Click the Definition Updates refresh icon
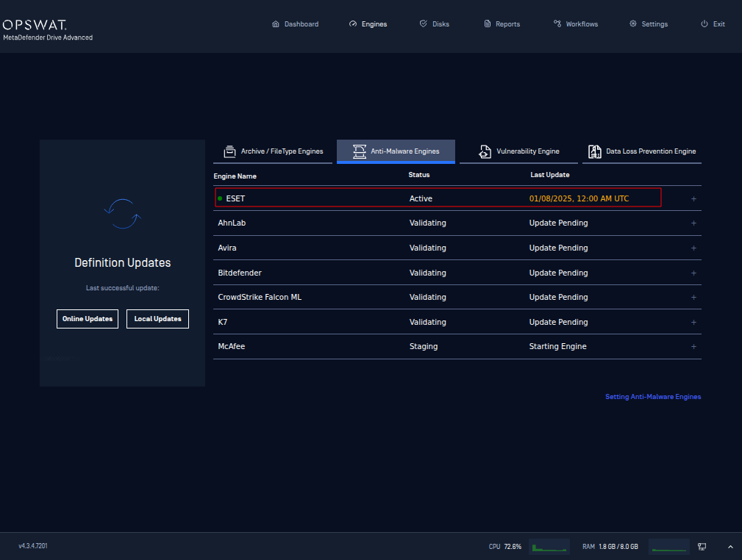The width and height of the screenshot is (742, 560). pyautogui.click(x=123, y=214)
